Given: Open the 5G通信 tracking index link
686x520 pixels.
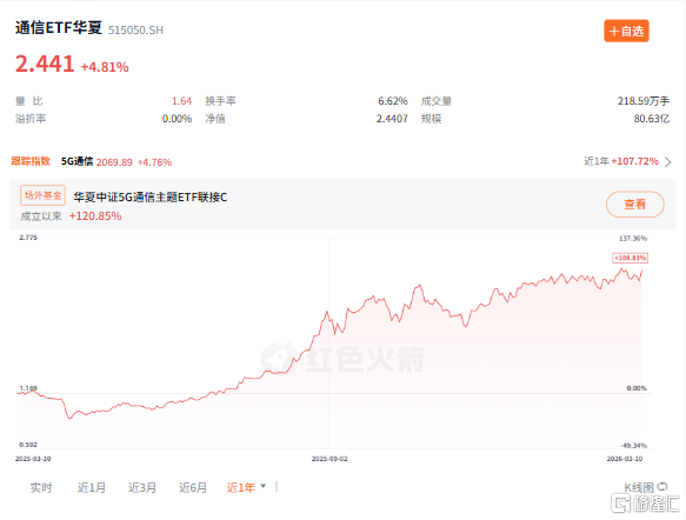Looking at the screenshot, I should (x=77, y=161).
